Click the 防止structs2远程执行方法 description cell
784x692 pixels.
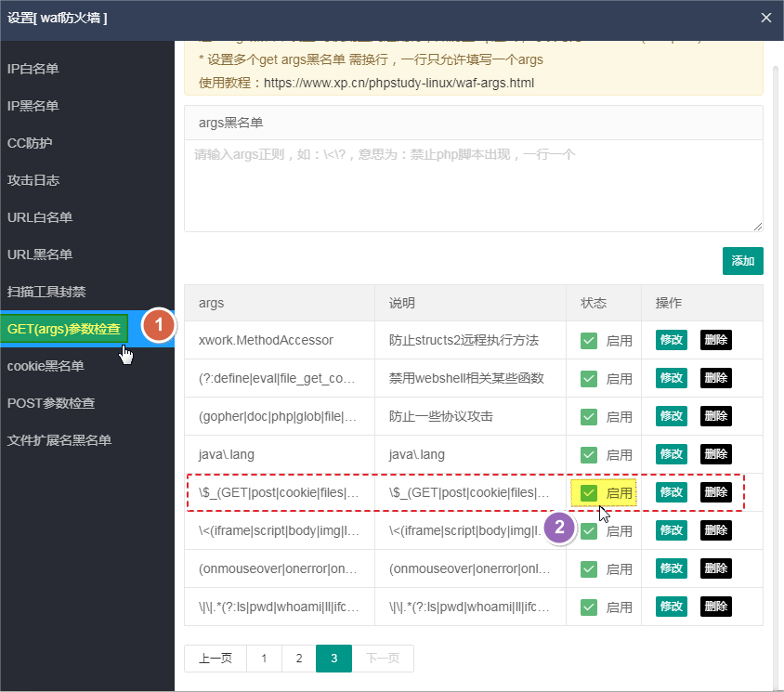point(471,340)
